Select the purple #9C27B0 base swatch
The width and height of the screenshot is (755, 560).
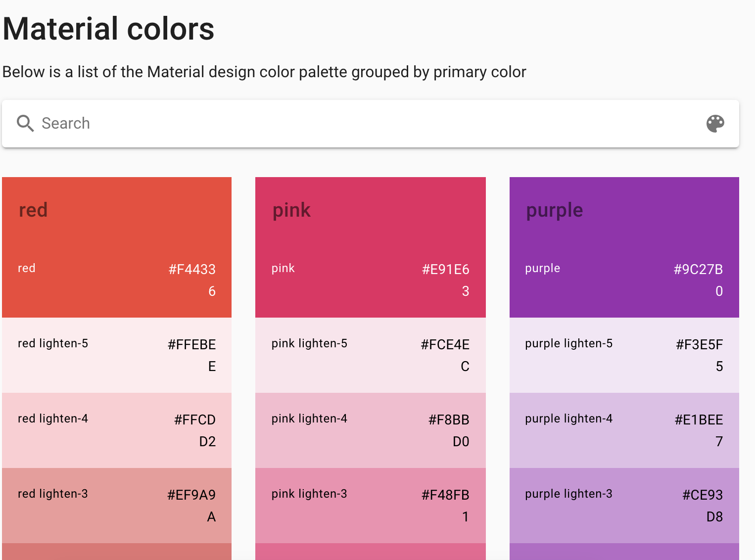[x=624, y=280]
